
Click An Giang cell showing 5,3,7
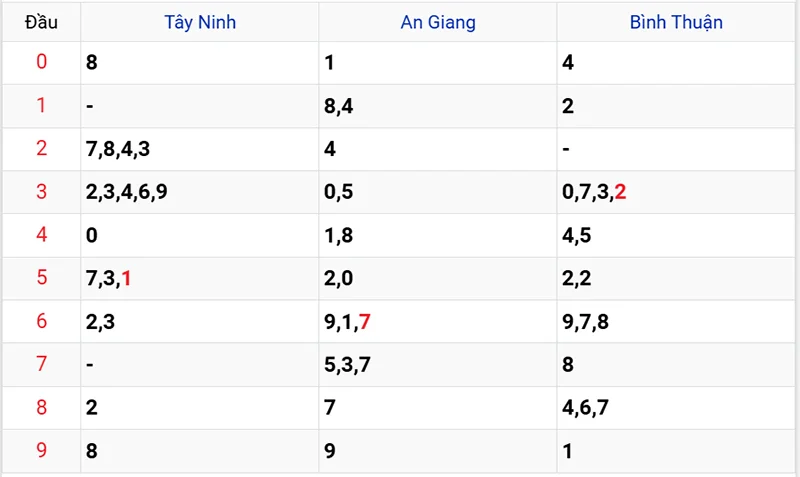[x=348, y=364]
